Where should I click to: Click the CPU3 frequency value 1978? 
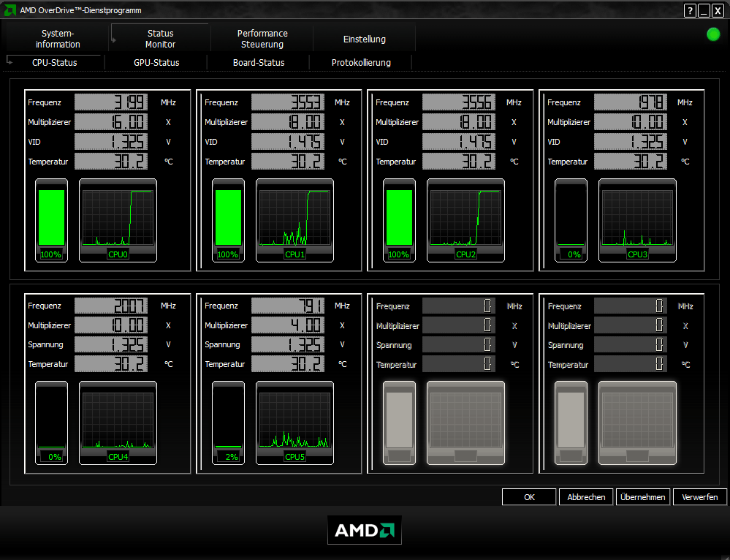(631, 102)
